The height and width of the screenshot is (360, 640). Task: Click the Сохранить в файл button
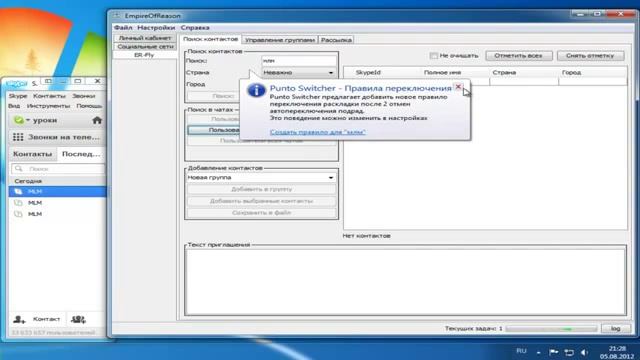click(261, 213)
